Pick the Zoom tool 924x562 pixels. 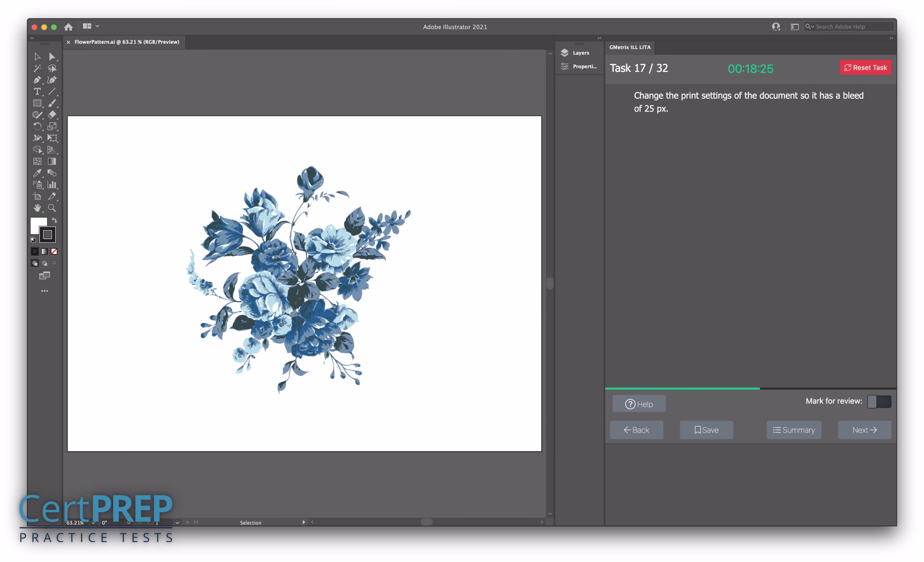tap(52, 208)
